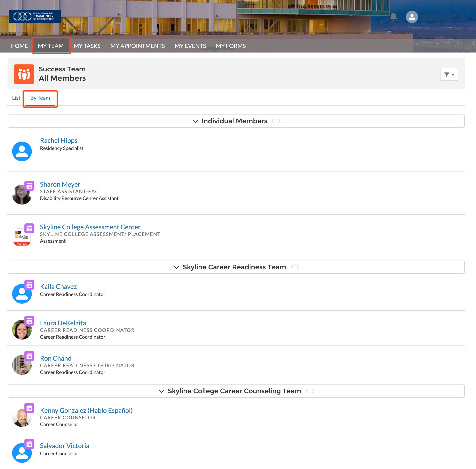The width and height of the screenshot is (476, 469).
Task: Open the MY APPOINTMENTS menu item
Action: (x=137, y=46)
